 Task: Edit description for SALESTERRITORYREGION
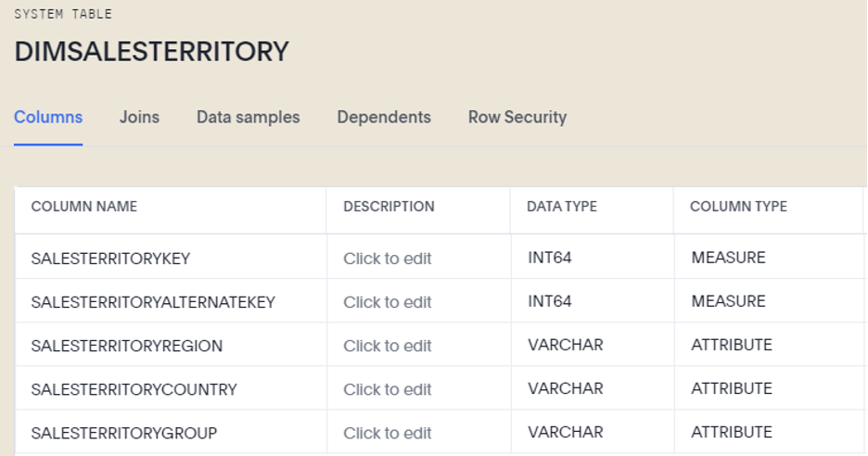(387, 346)
